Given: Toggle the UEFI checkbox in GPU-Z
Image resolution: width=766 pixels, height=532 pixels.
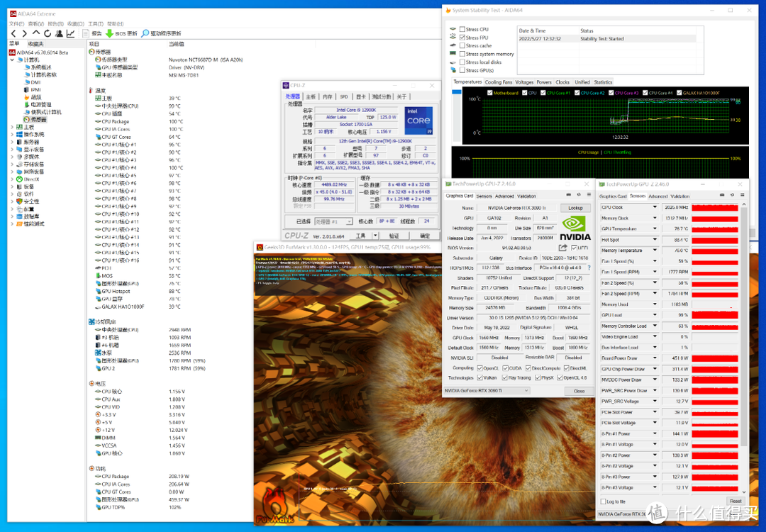Looking at the screenshot, I should [574, 248].
